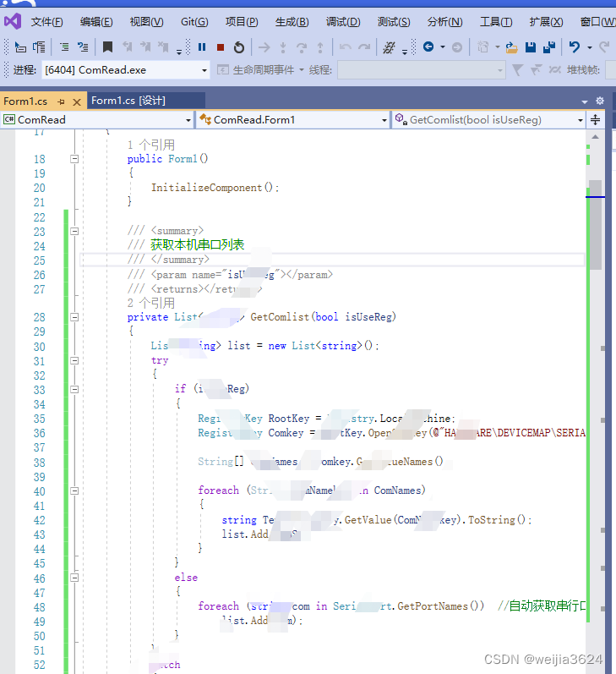Open the 扩展(X) menu
The height and width of the screenshot is (674, 616).
tap(547, 21)
